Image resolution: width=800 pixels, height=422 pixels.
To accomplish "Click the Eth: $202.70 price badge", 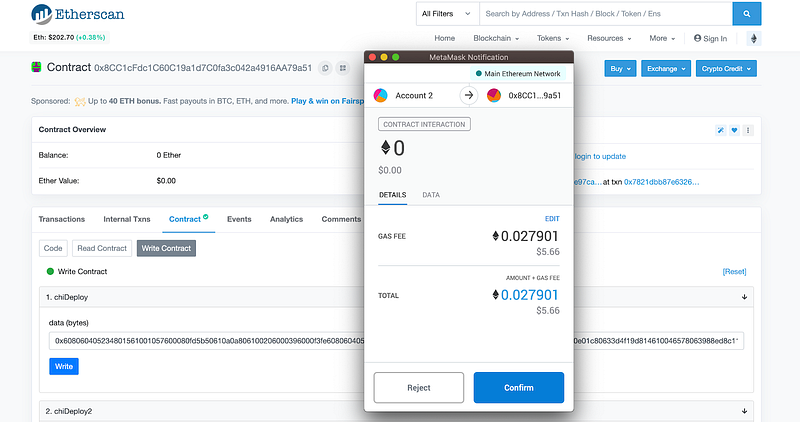I will pyautogui.click(x=69, y=37).
